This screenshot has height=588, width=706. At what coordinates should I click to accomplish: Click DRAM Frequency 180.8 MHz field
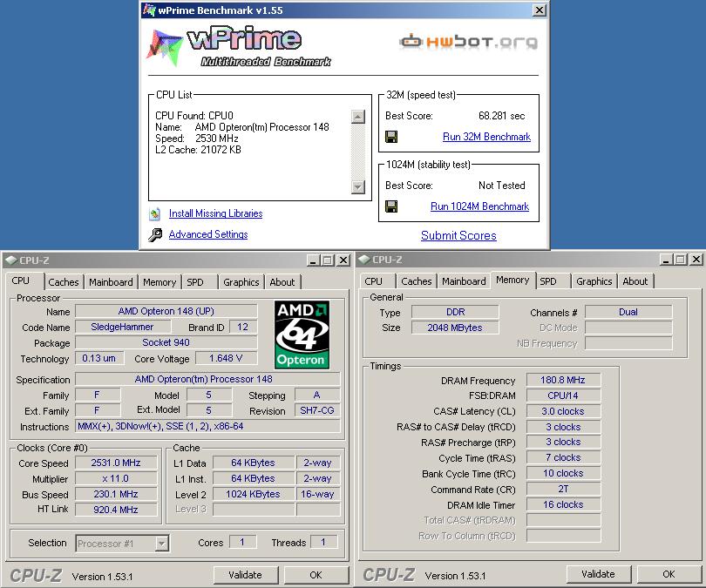point(563,380)
